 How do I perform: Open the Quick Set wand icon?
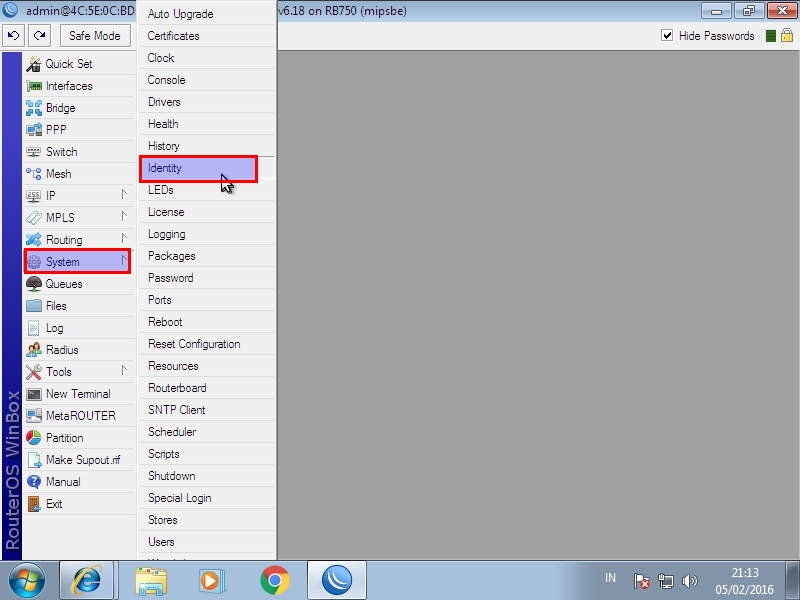point(34,64)
